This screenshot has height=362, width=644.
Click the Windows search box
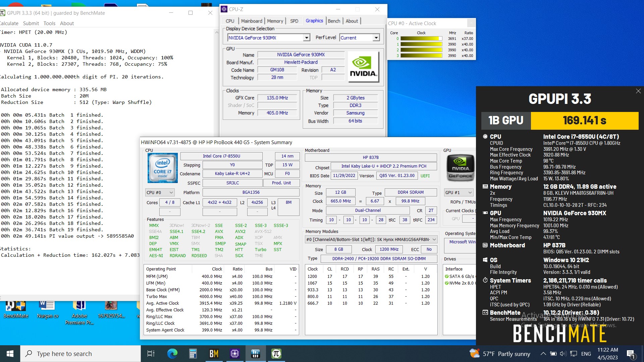click(x=80, y=354)
